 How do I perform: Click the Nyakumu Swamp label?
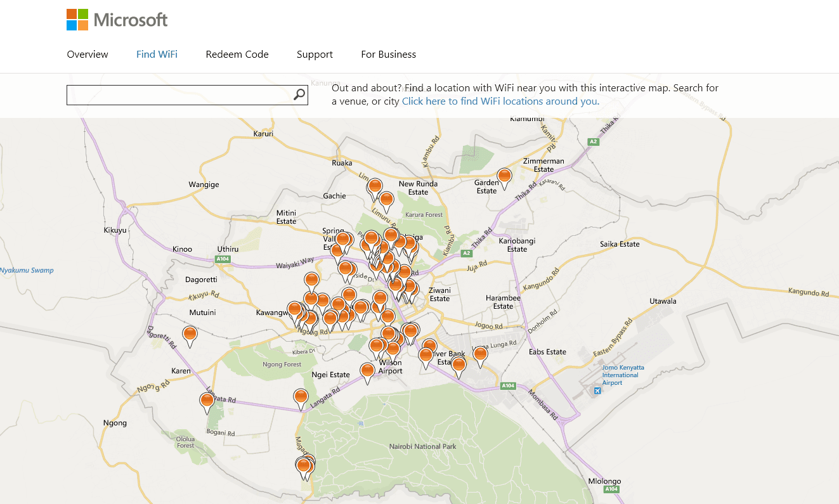27,270
